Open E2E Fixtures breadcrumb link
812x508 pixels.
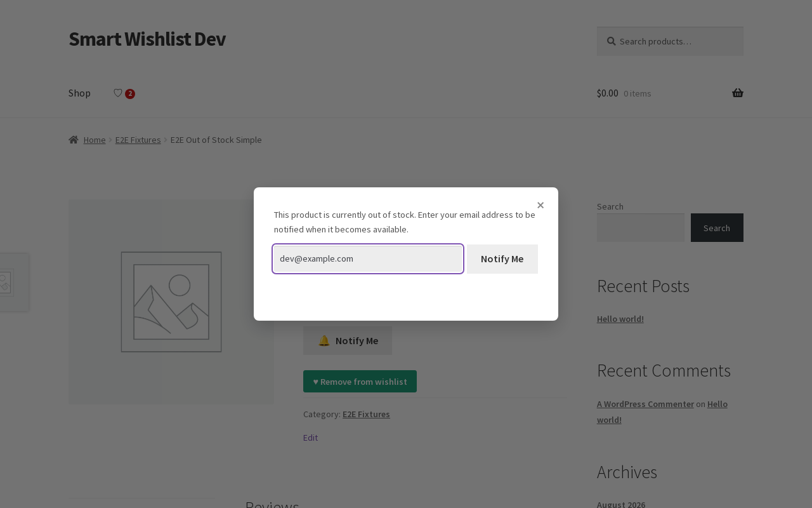coord(138,140)
